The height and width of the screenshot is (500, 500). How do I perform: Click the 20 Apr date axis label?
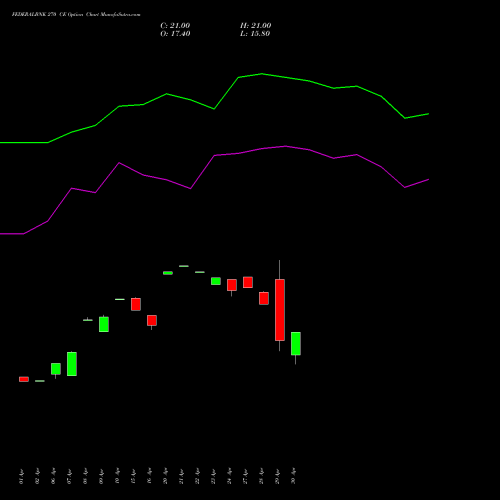click(x=166, y=476)
